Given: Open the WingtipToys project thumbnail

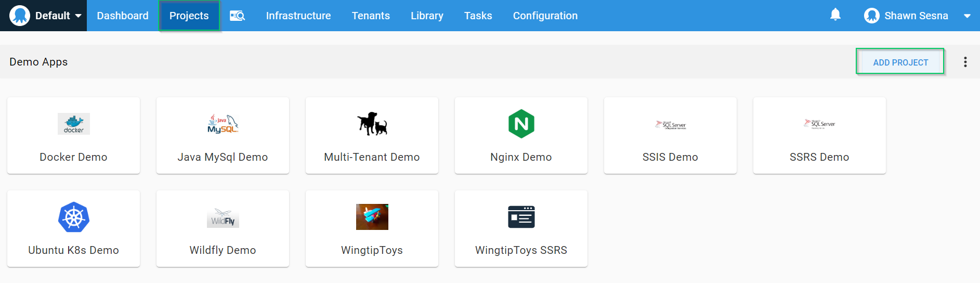Looking at the screenshot, I should [x=372, y=217].
